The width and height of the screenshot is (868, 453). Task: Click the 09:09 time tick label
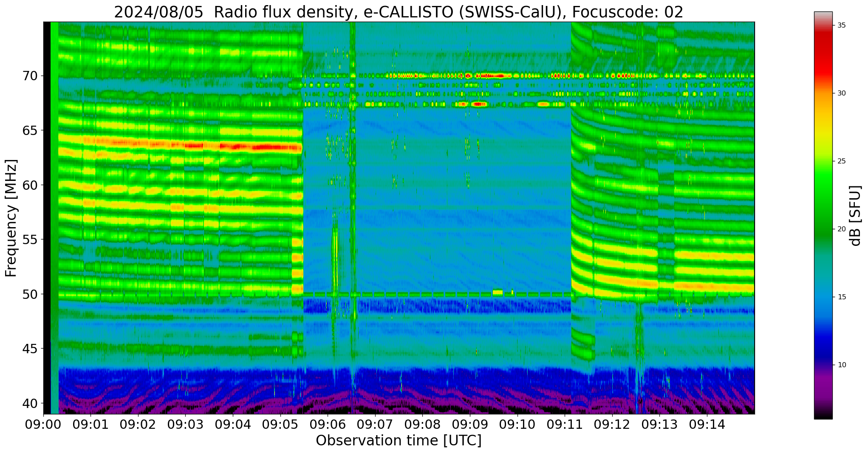point(470,425)
